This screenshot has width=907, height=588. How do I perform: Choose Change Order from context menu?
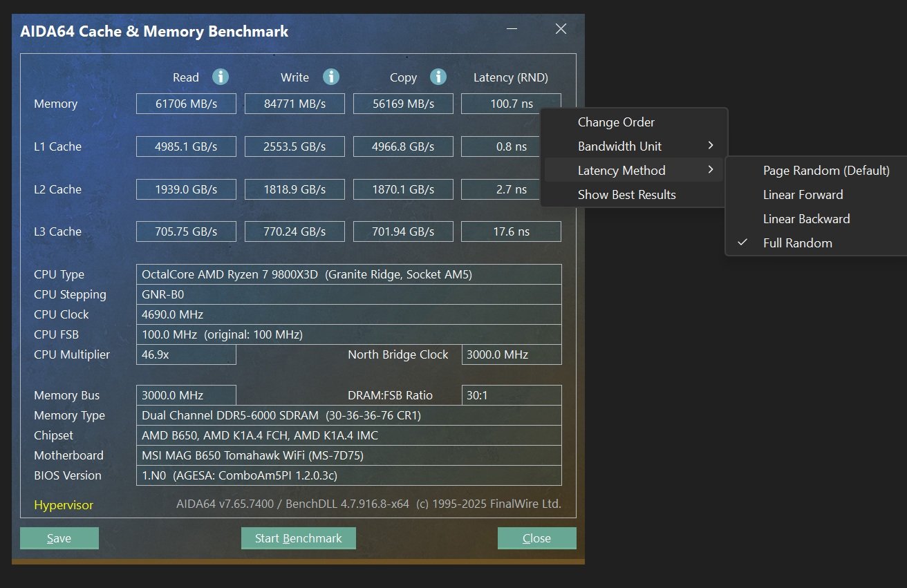[634, 122]
